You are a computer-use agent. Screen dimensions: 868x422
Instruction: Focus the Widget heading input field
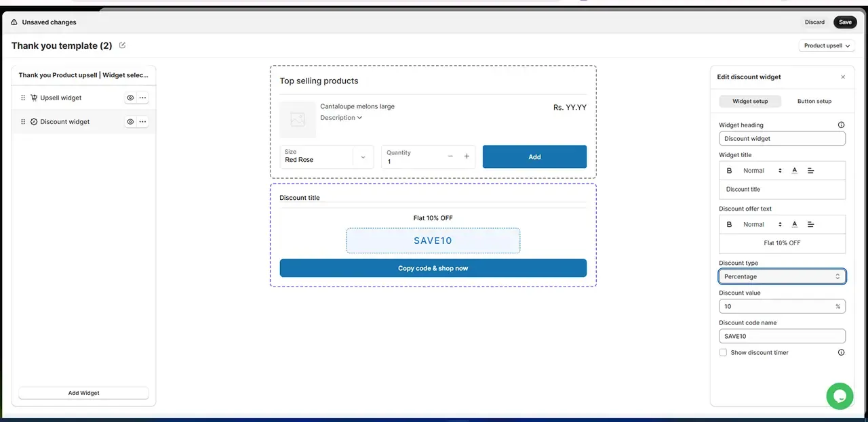(x=782, y=139)
